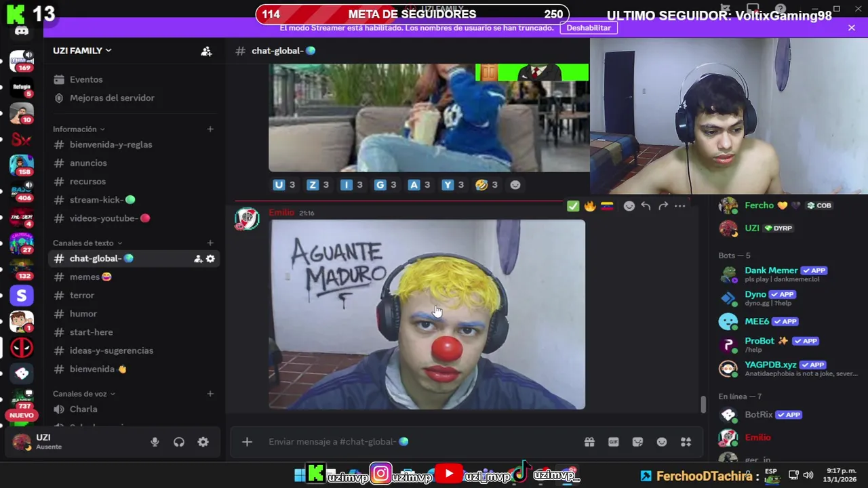Open Dank Memer bot in member list
The width and height of the screenshot is (868, 488).
point(787,274)
